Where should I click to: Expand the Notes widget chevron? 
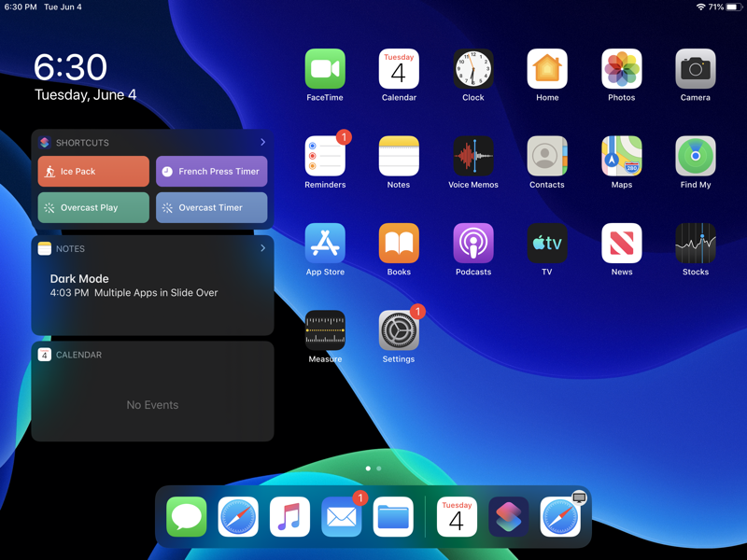262,248
